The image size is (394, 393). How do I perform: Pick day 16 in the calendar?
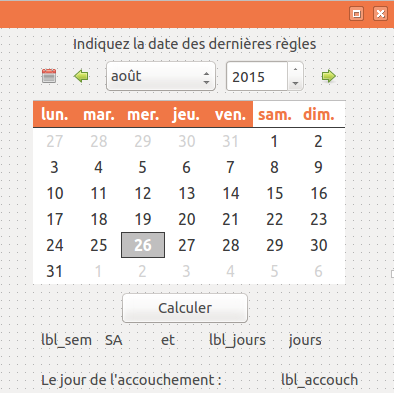point(318,193)
